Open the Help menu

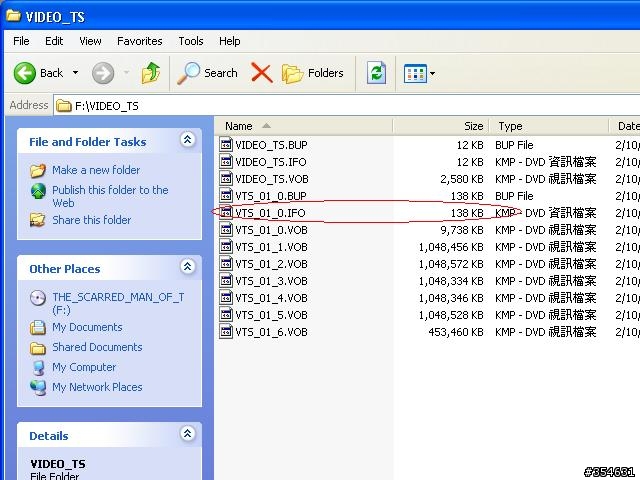tap(229, 41)
